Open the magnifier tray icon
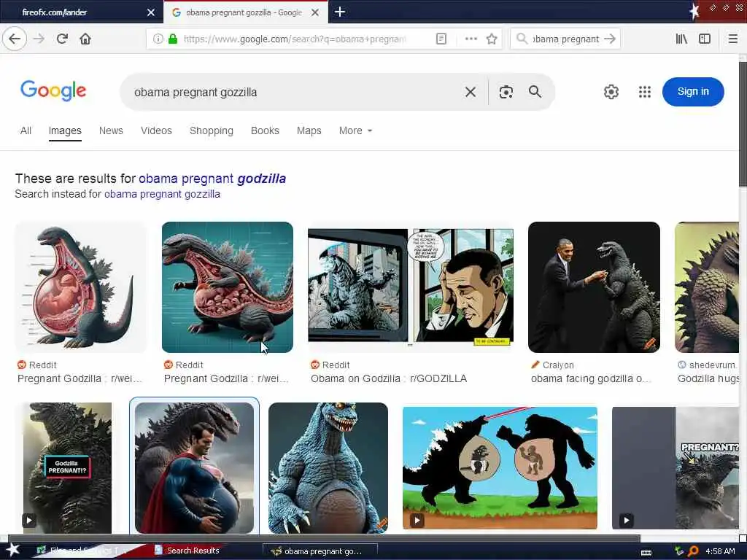The width and height of the screenshot is (747, 560). 693,551
